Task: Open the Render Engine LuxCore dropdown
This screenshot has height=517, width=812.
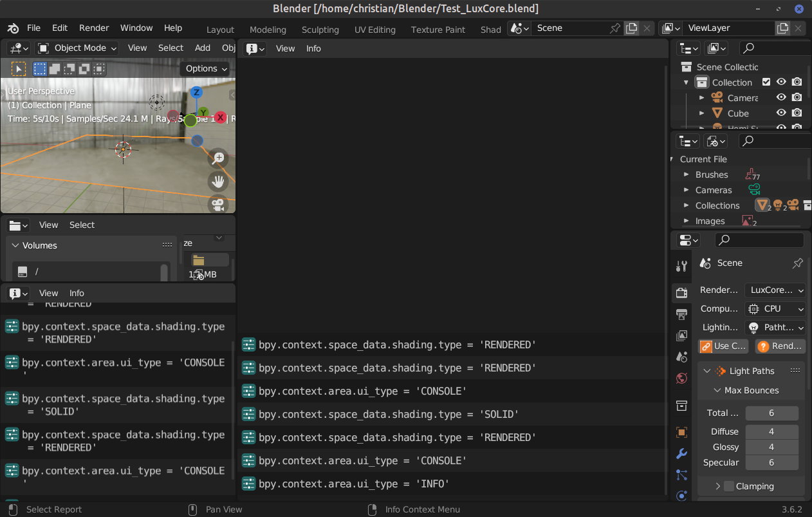Action: [775, 290]
